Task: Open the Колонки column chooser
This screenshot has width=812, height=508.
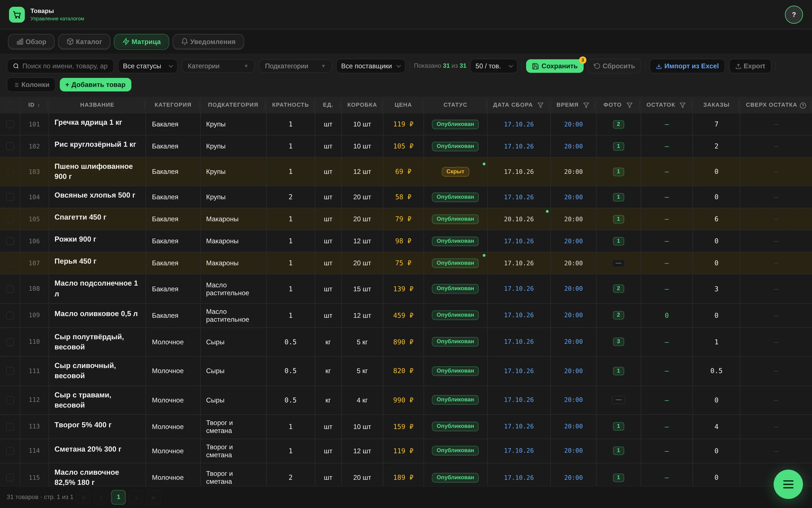Action: click(32, 85)
